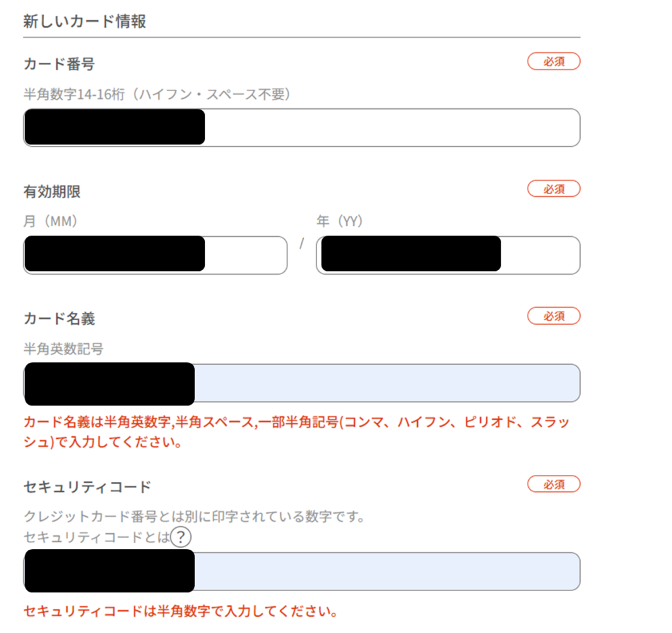Click the 必須 badge beside カード名義
The width and height of the screenshot is (672, 633).
(553, 316)
